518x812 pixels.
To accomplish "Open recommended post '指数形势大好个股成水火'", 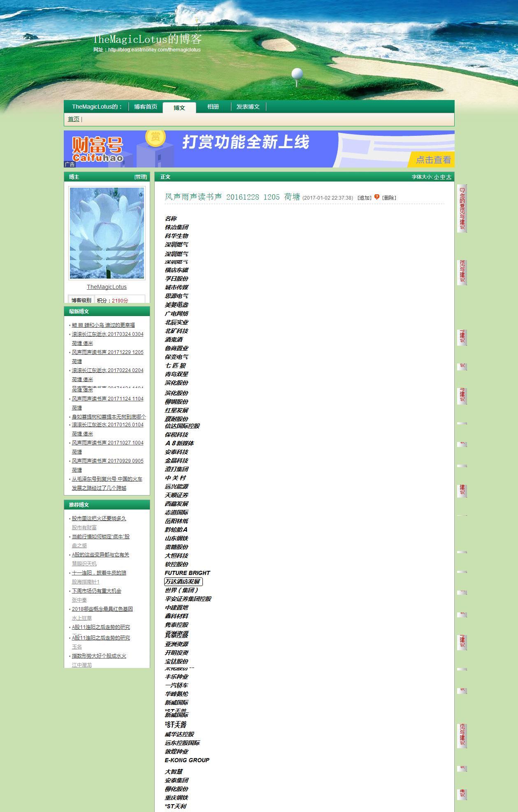I will tap(99, 656).
